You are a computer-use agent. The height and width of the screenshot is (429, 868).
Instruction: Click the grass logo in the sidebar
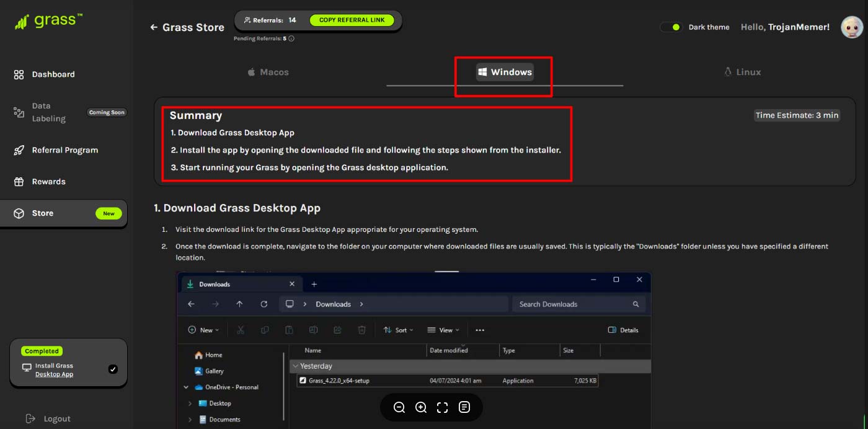pos(48,22)
